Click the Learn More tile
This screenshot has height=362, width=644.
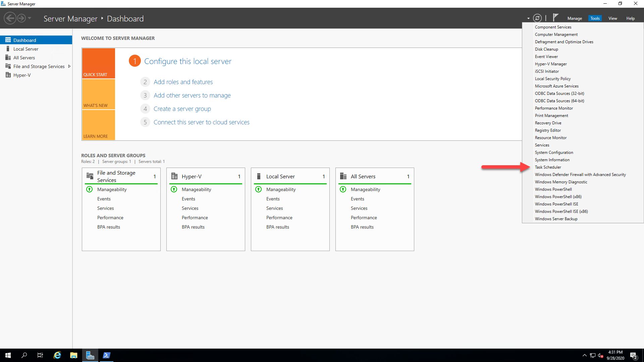point(99,125)
